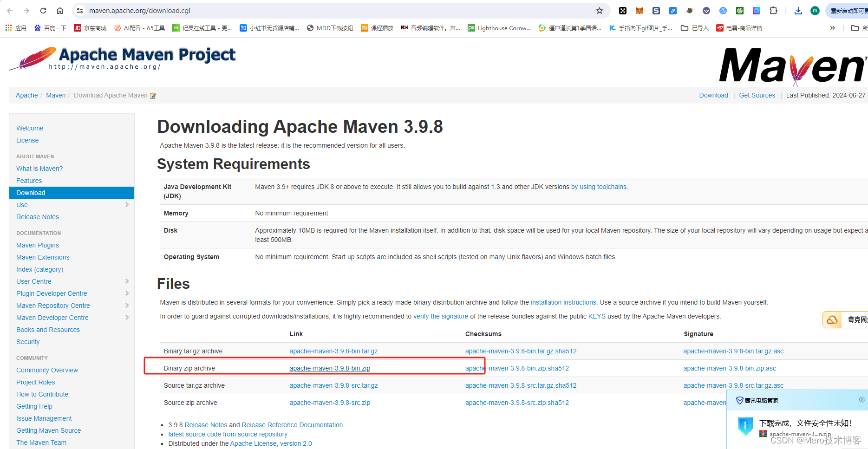The width and height of the screenshot is (868, 449).
Task: Open apache-maven-3.9.8-bin.zip.sha512 checksum
Action: click(x=517, y=368)
